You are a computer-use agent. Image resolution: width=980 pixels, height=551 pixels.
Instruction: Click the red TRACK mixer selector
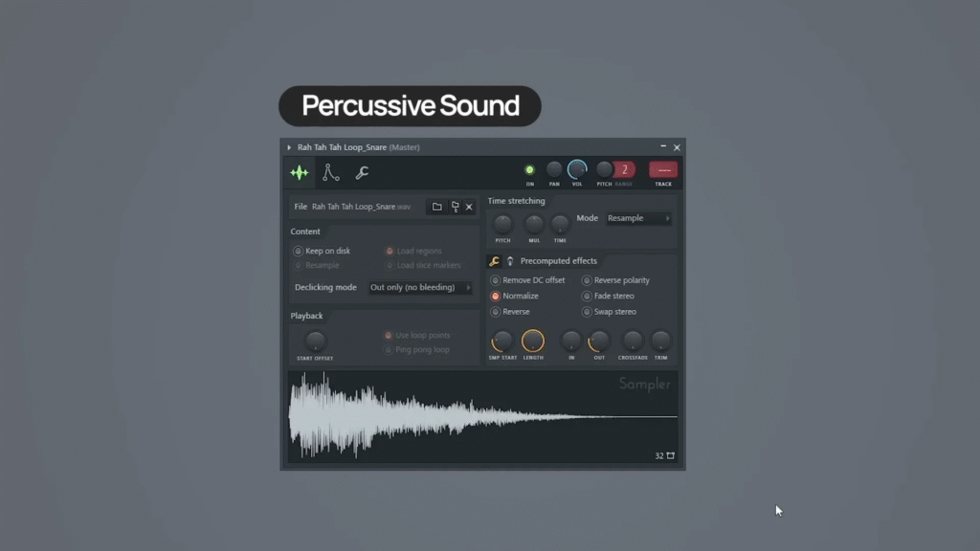(663, 170)
